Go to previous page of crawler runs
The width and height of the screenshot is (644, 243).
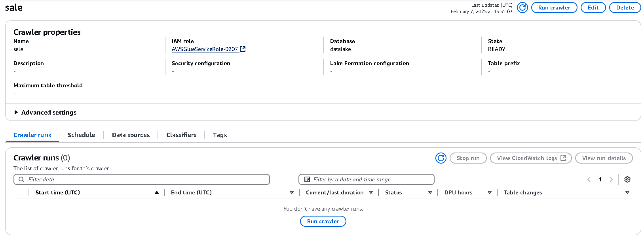click(589, 179)
